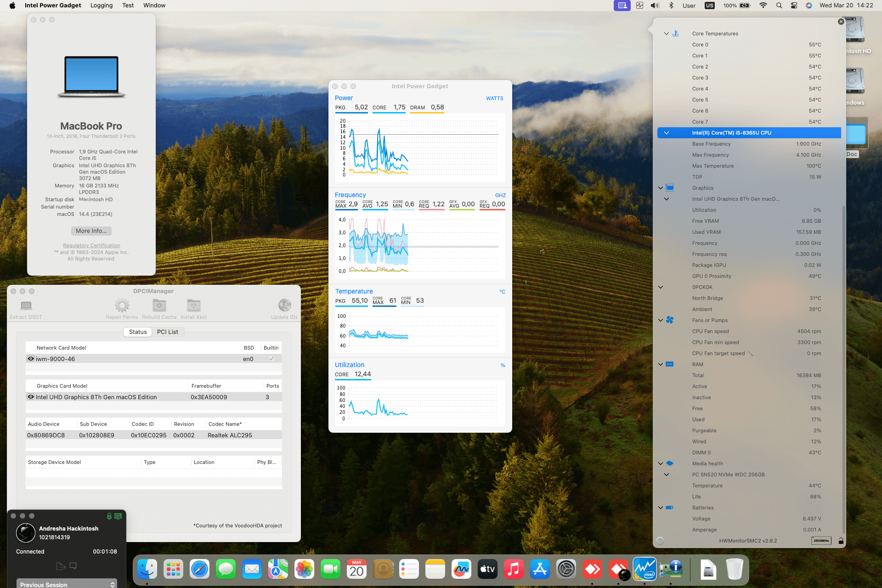The image size is (882, 588).
Task: Open the Trash in the Dock
Action: 735,570
